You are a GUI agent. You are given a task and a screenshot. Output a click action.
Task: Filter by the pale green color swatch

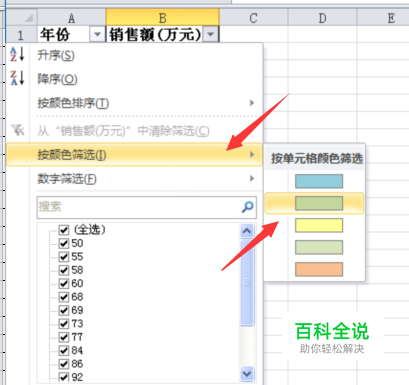[319, 247]
